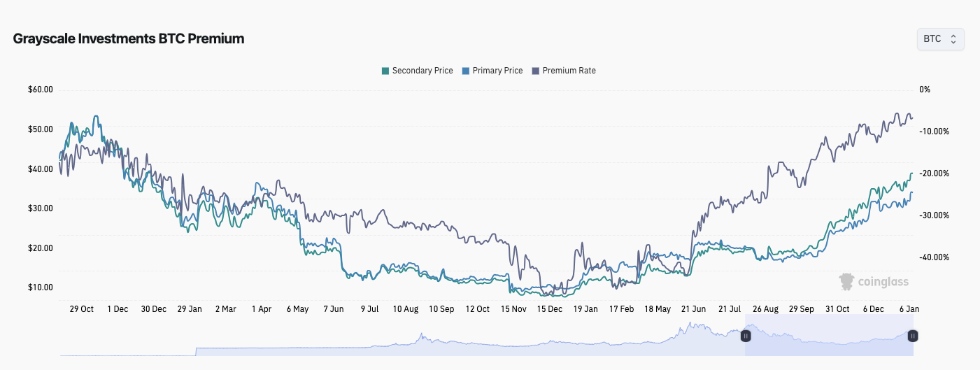Toggle the Premium Rate legend label
Image resolution: width=980 pixels, height=370 pixels.
click(569, 71)
